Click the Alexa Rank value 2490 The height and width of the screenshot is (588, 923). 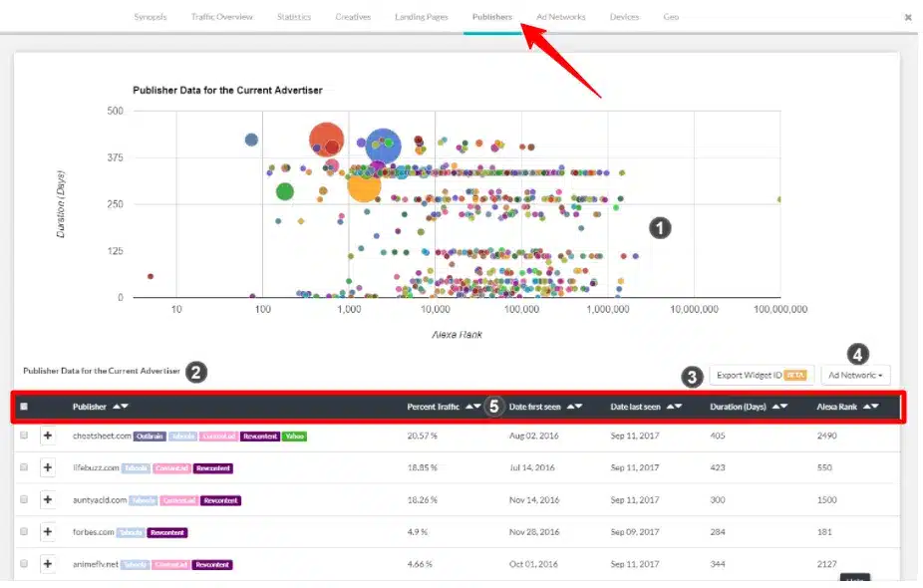(x=827, y=436)
